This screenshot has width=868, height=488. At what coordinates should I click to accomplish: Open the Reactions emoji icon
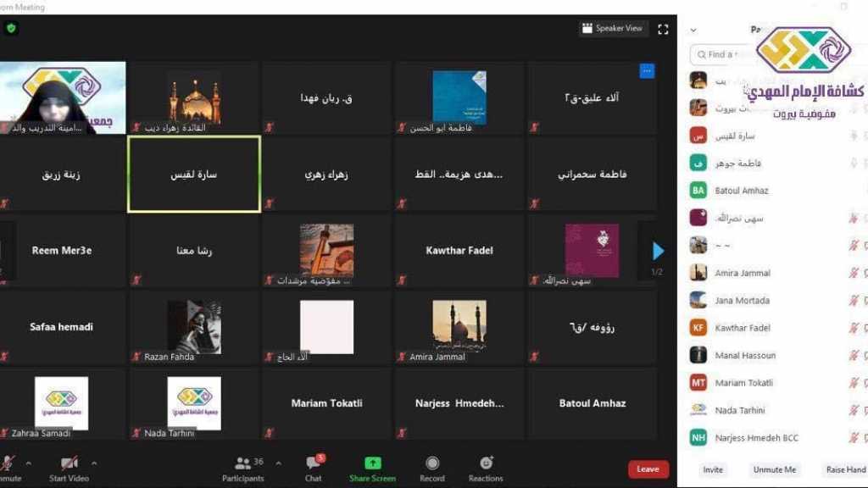tap(486, 463)
